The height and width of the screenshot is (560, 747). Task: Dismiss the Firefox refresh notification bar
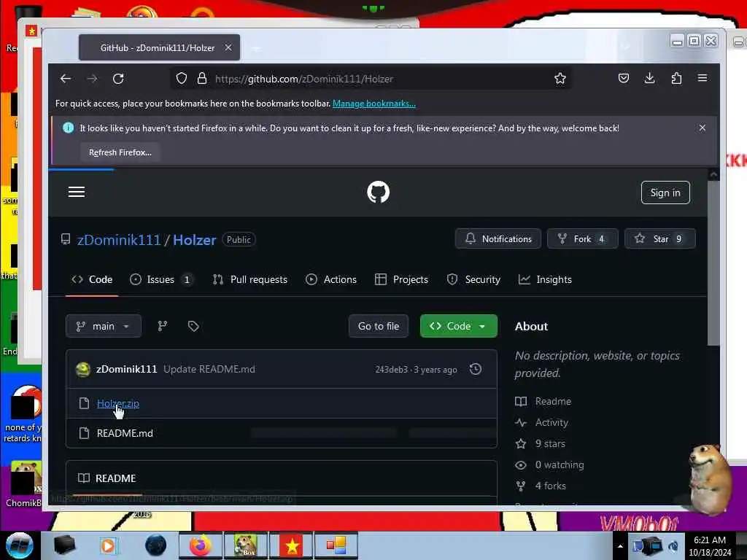tap(703, 128)
